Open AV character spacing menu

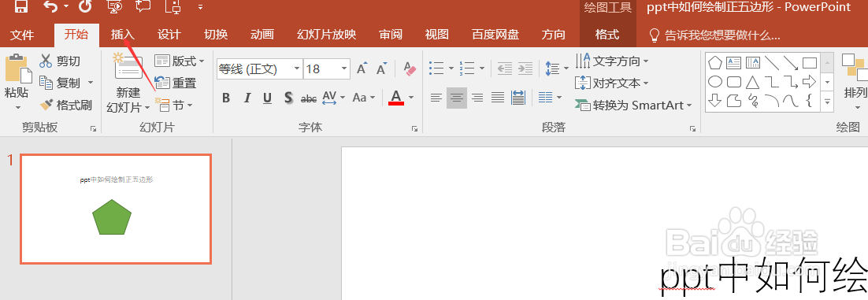pos(333,98)
